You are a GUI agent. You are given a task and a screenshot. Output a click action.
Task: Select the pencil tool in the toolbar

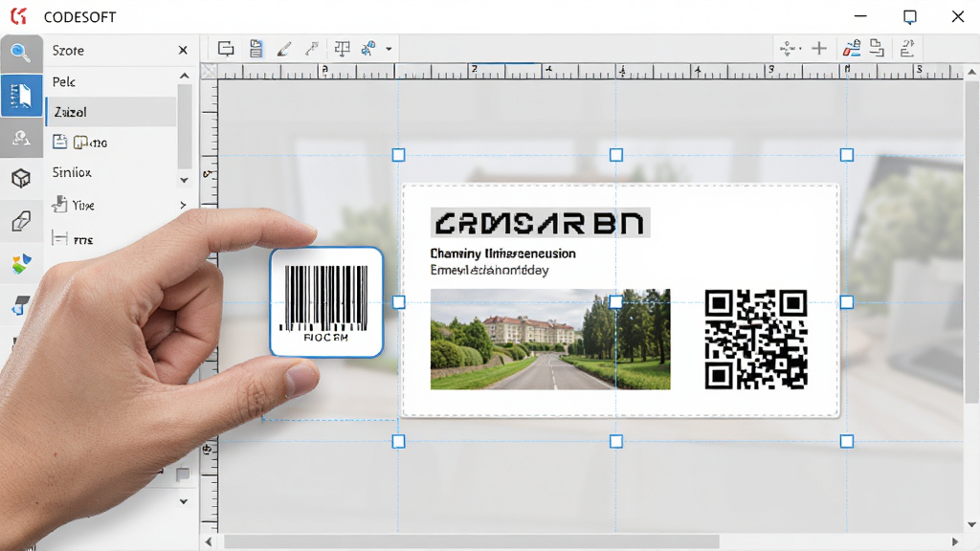tap(284, 49)
